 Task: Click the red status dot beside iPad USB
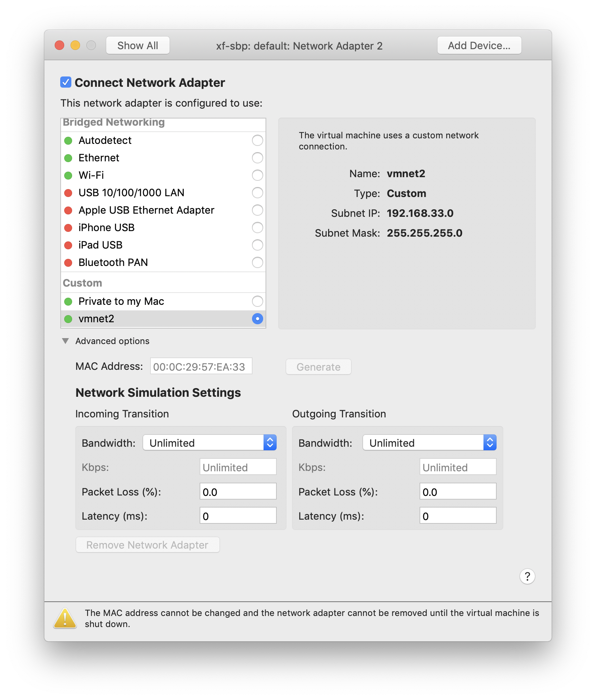(x=68, y=245)
